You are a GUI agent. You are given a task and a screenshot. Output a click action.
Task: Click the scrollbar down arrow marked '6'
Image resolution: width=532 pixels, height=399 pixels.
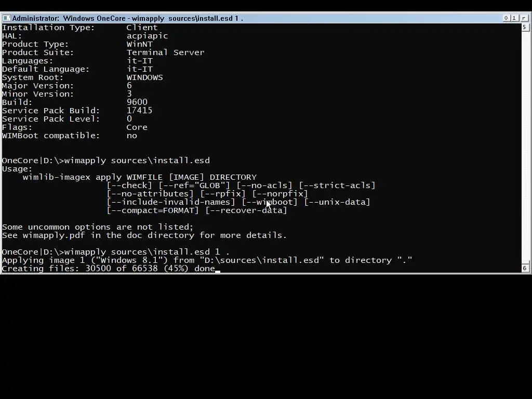525,268
